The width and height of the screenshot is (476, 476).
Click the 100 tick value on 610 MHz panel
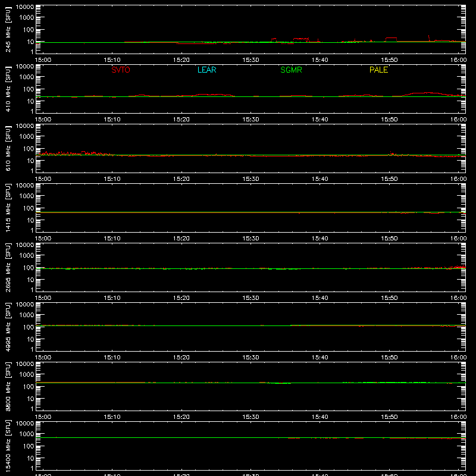click(x=29, y=149)
